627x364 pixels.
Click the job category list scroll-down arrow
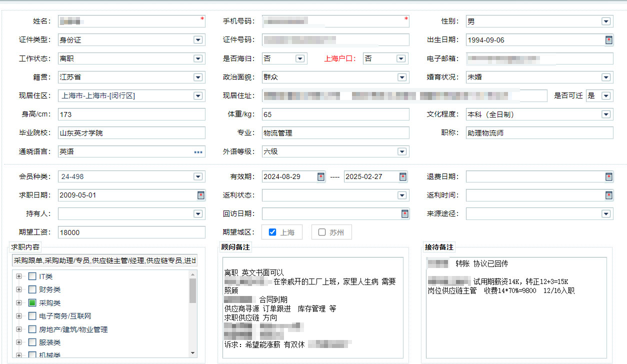click(x=193, y=353)
